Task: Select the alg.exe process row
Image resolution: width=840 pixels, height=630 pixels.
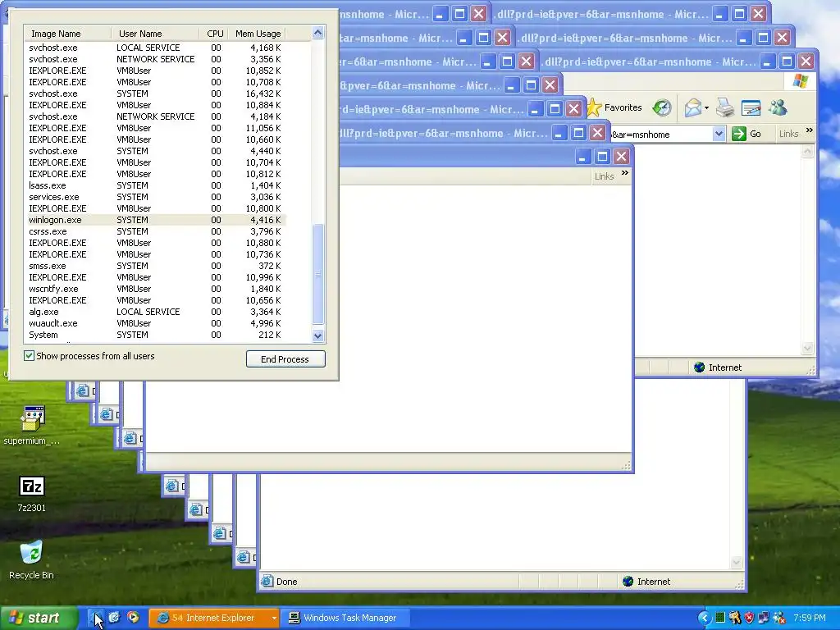Action: click(156, 312)
